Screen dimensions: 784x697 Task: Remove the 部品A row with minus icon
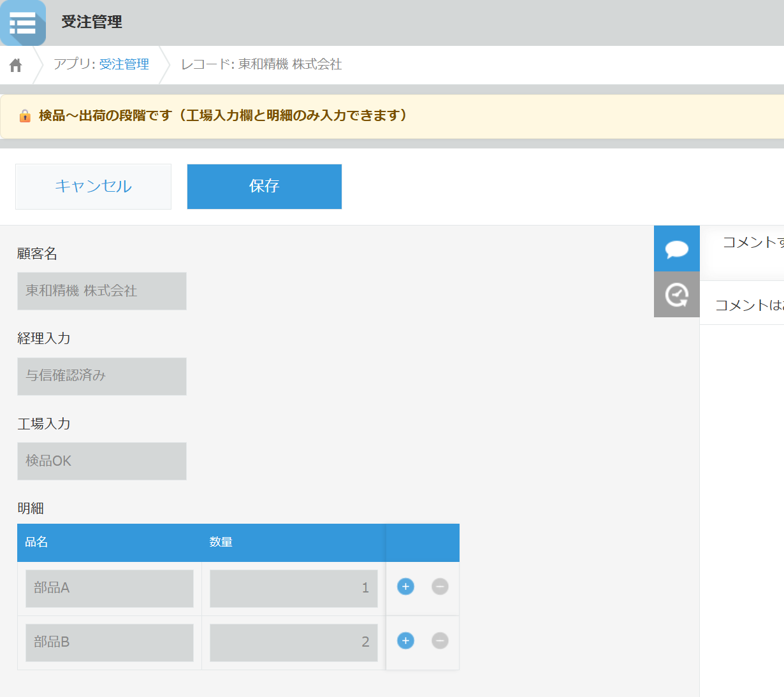[440, 586]
